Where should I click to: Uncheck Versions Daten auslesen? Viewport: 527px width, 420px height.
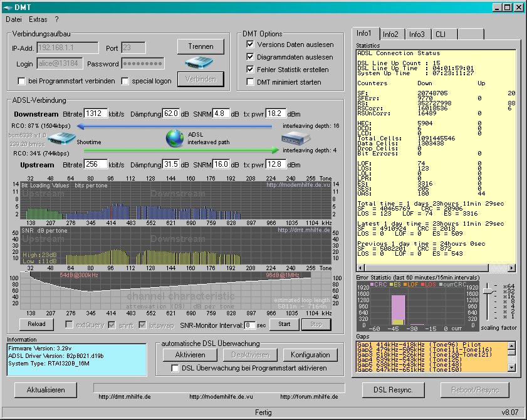pyautogui.click(x=251, y=45)
